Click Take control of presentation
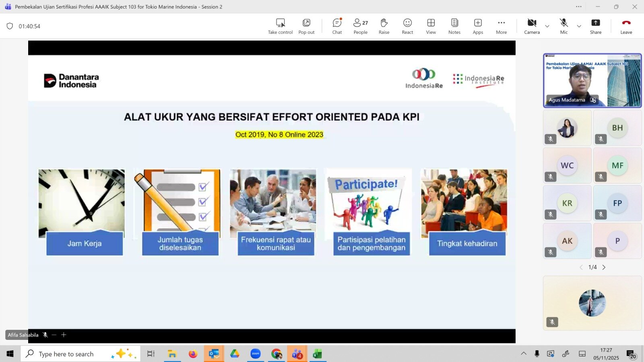The height and width of the screenshot is (362, 644). [280, 26]
